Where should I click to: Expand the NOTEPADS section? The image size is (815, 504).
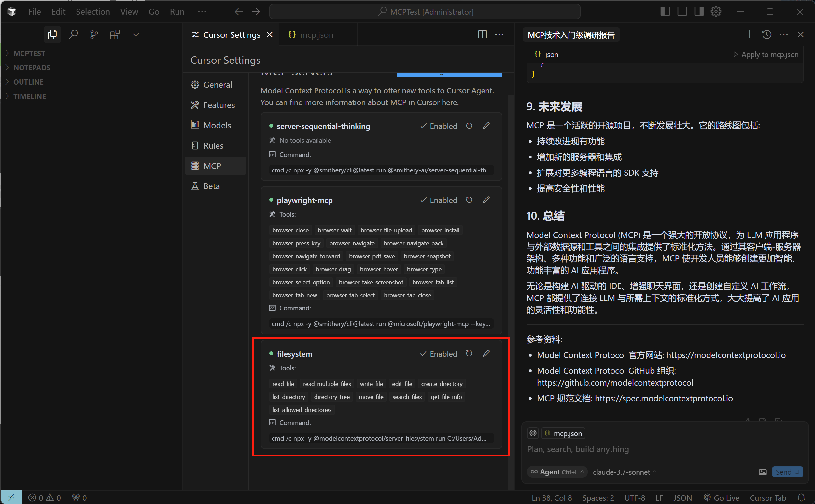[91, 68]
